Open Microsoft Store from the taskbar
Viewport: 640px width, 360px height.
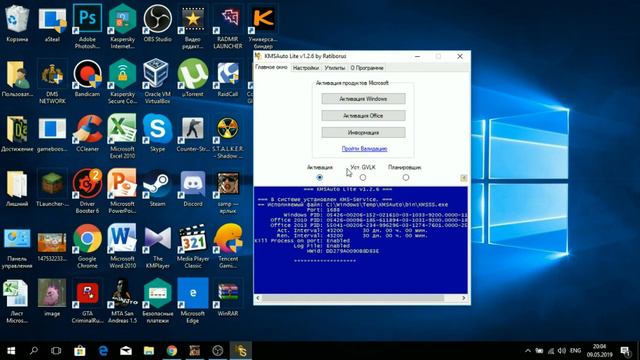pyautogui.click(x=80, y=351)
